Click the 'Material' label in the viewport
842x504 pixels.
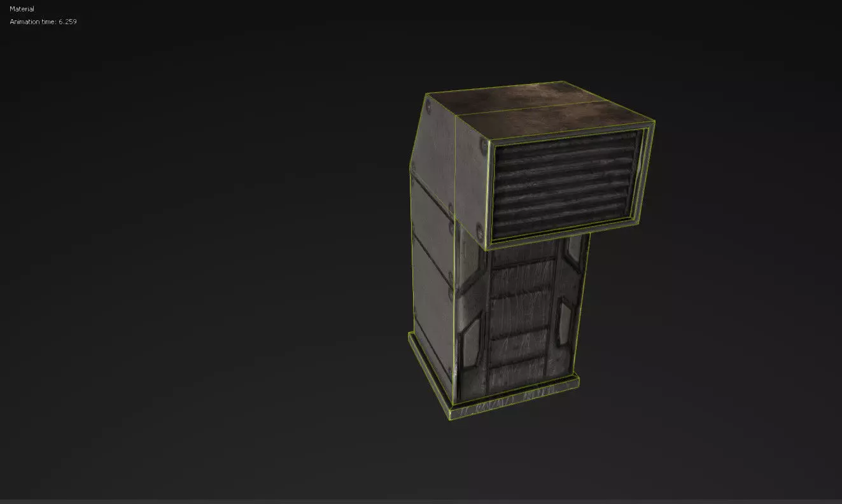click(x=22, y=9)
